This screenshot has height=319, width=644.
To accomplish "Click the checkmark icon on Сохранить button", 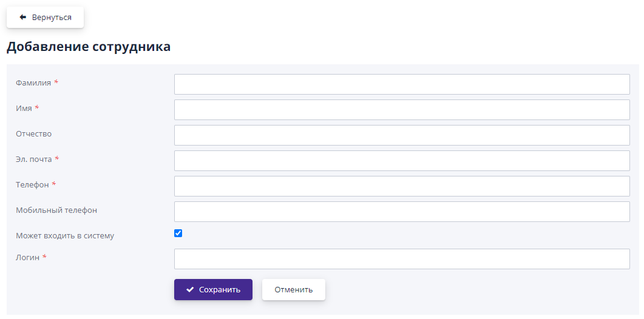I will click(190, 290).
